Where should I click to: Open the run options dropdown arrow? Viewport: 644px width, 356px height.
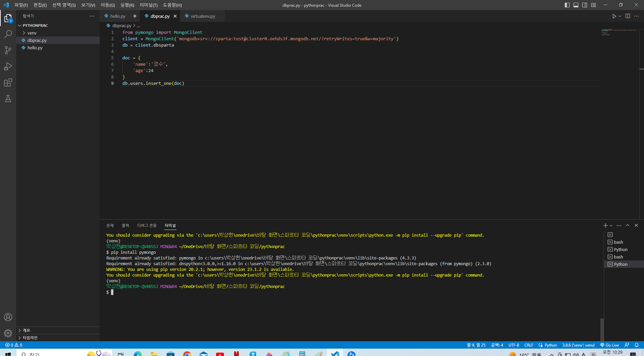620,16
